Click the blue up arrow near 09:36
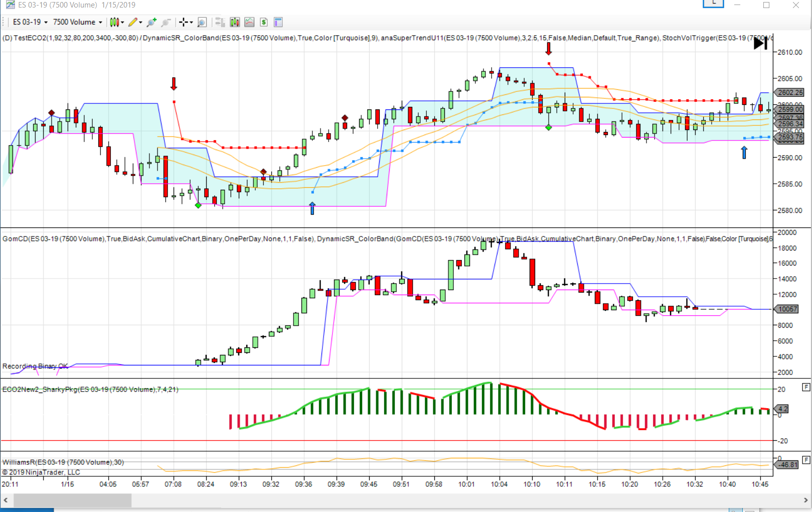Viewport: 812px width, 512px height. (312, 208)
